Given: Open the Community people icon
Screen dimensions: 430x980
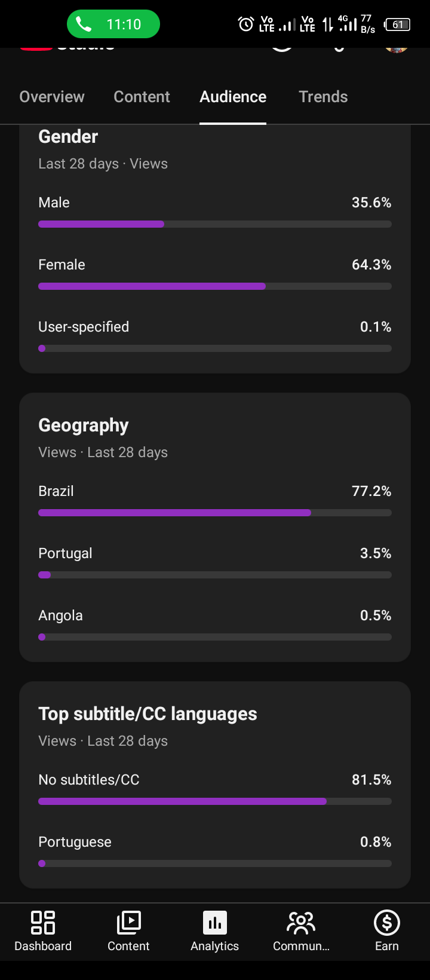Looking at the screenshot, I should click(x=300, y=923).
